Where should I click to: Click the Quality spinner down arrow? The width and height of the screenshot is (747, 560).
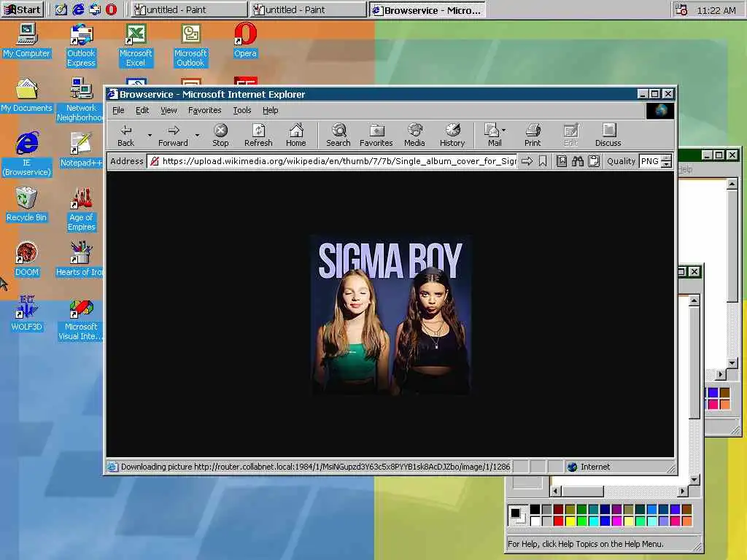(667, 165)
